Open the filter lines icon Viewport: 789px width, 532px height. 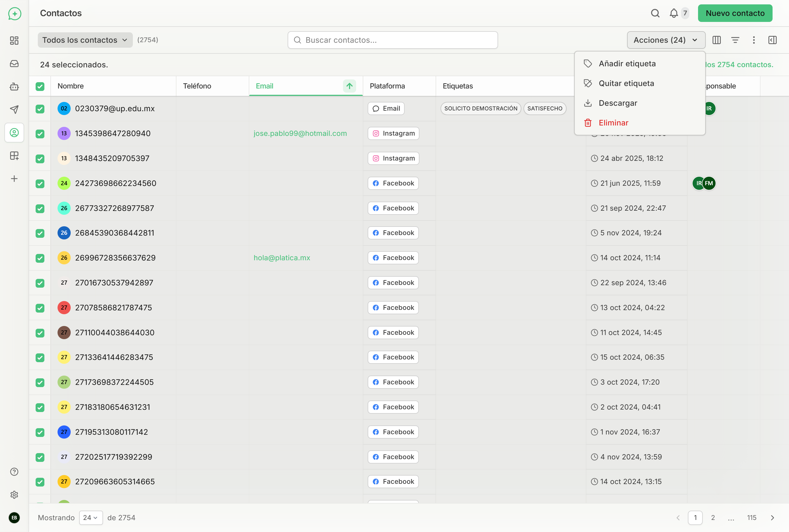click(735, 40)
